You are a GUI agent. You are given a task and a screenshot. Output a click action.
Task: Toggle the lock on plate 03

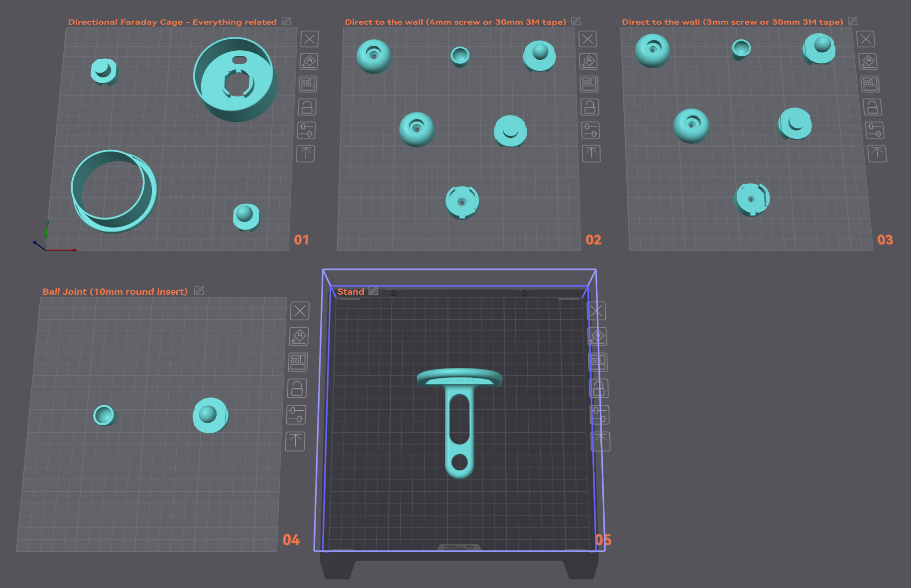[x=872, y=107]
